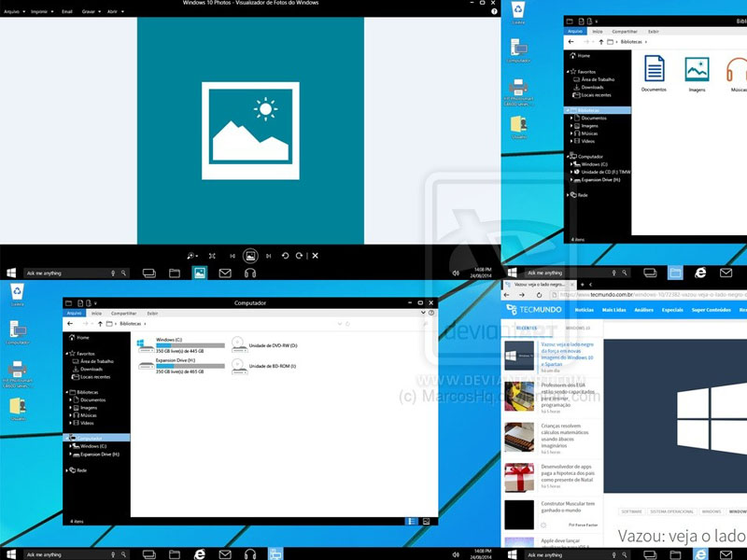Select Unidade de CD (F:) in Bibliotecas window tree
The image size is (747, 560).
[602, 172]
